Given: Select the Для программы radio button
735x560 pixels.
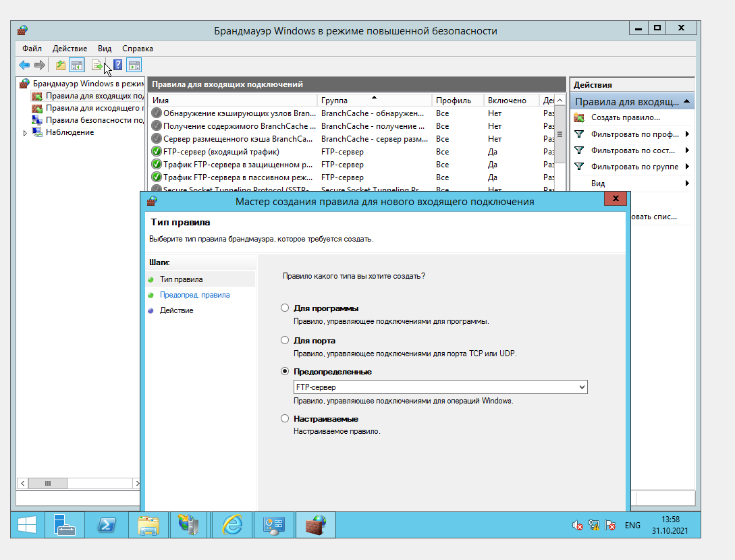Looking at the screenshot, I should tap(285, 308).
